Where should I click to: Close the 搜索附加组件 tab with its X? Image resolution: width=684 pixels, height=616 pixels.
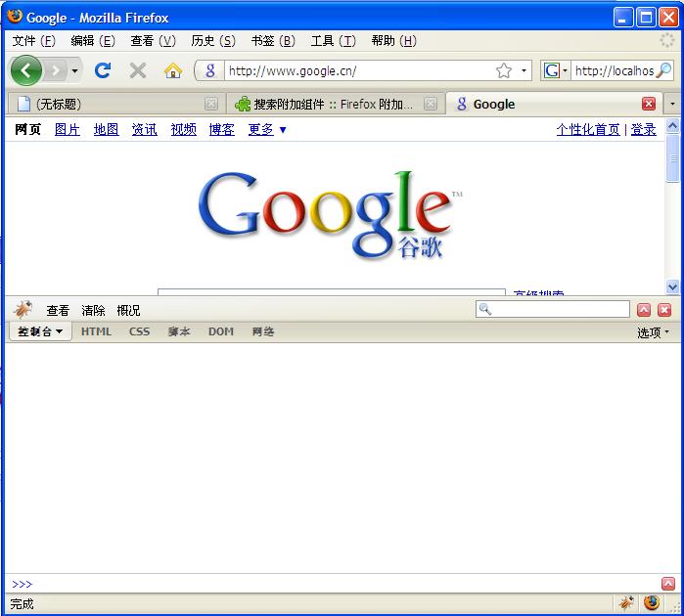point(431,104)
